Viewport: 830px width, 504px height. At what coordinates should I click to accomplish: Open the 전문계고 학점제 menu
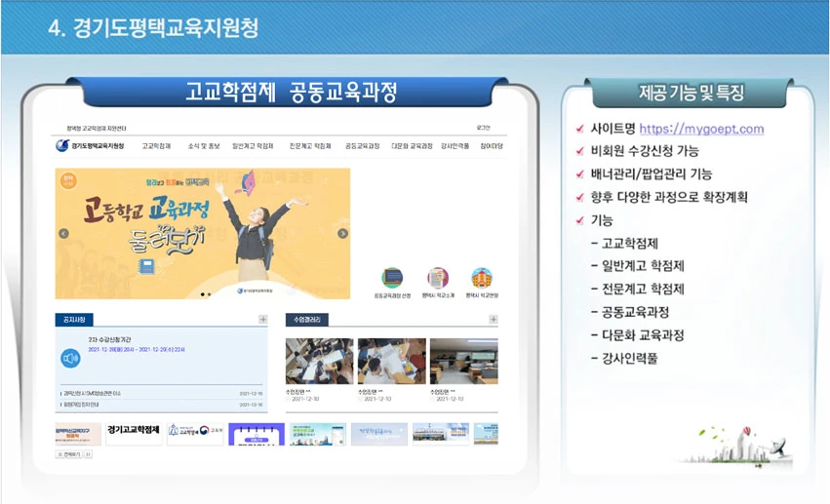point(310,146)
